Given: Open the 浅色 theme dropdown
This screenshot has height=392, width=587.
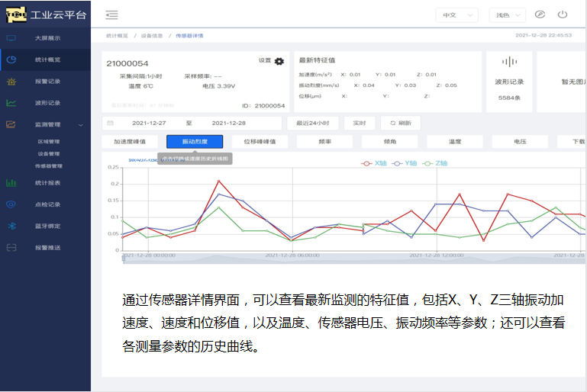Looking at the screenshot, I should [x=509, y=14].
